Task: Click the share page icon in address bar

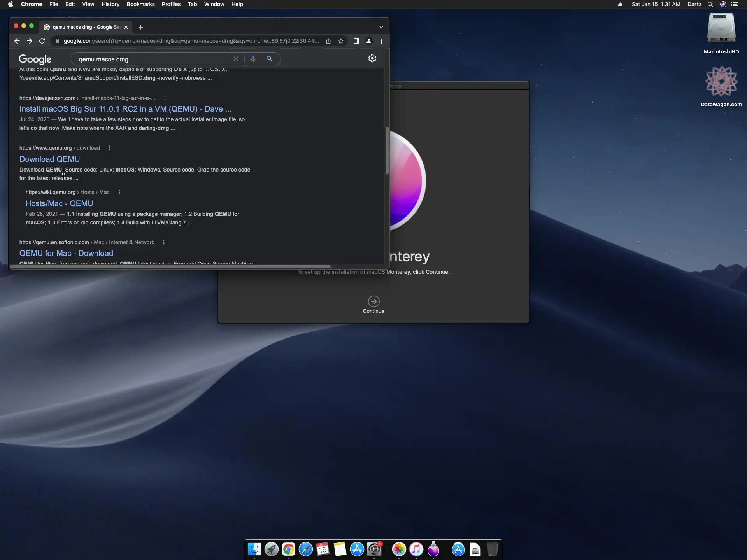Action: [328, 41]
